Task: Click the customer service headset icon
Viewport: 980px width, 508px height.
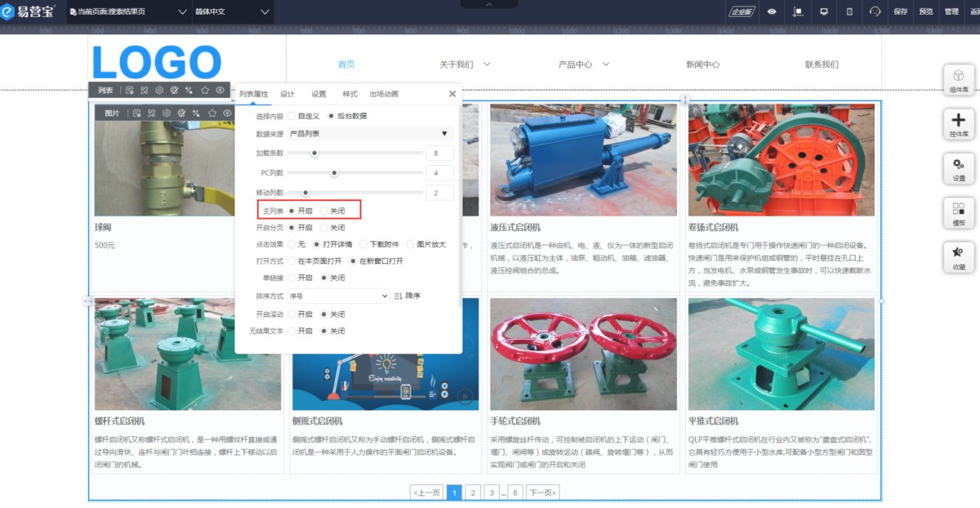Action: (x=875, y=11)
